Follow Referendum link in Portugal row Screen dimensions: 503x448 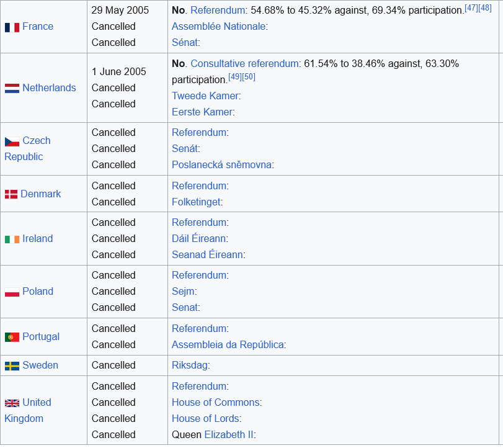pyautogui.click(x=199, y=328)
